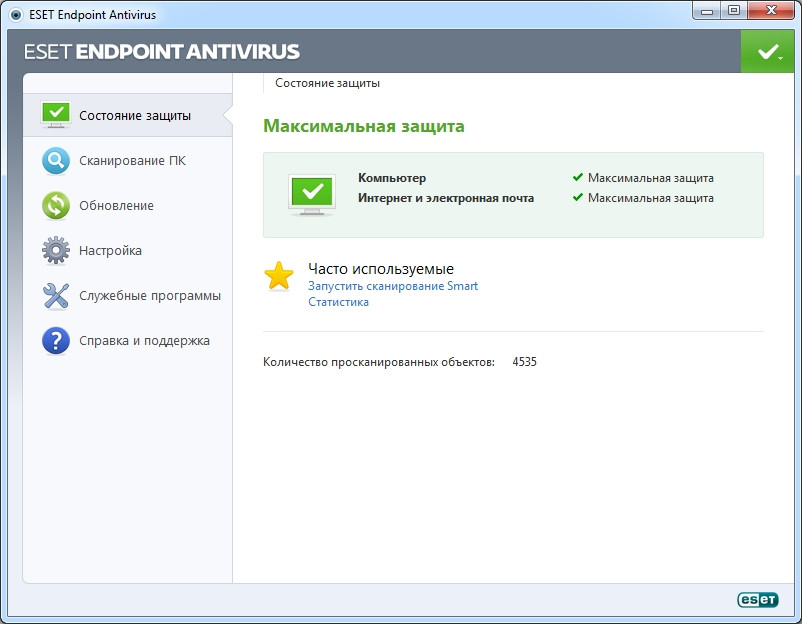Click Максимальная защита status for Компьютер
This screenshot has height=624, width=802.
(651, 178)
